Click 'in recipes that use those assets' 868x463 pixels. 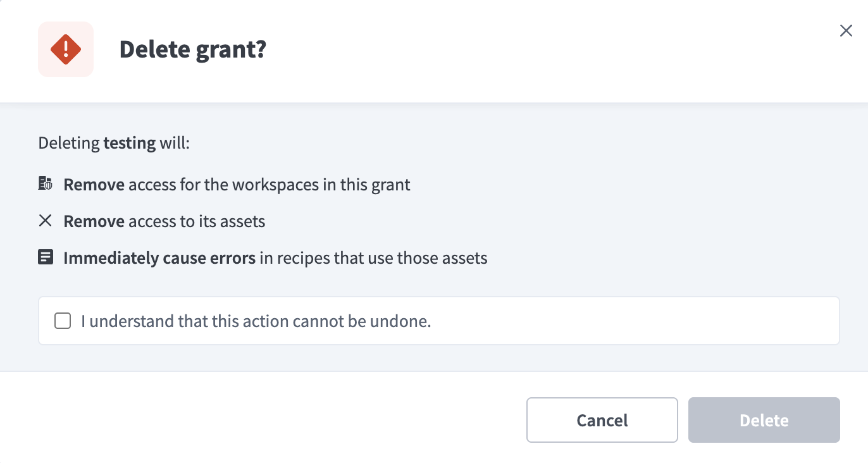373,258
